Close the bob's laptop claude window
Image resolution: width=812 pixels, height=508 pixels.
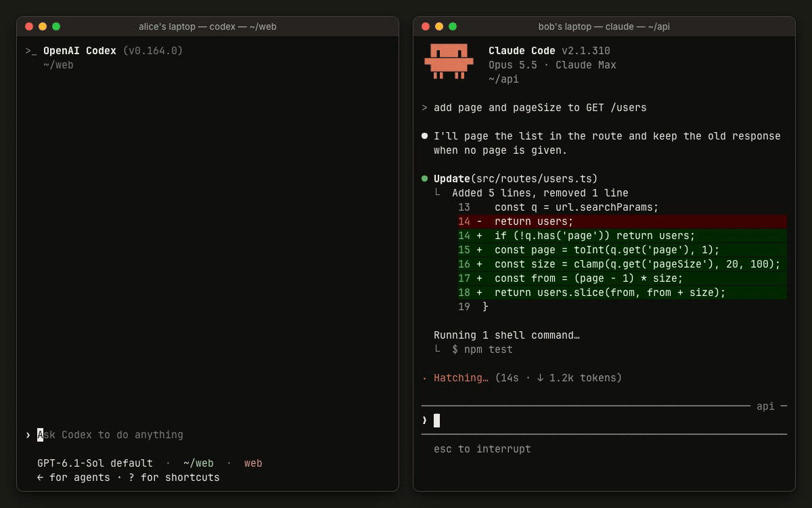426,26
